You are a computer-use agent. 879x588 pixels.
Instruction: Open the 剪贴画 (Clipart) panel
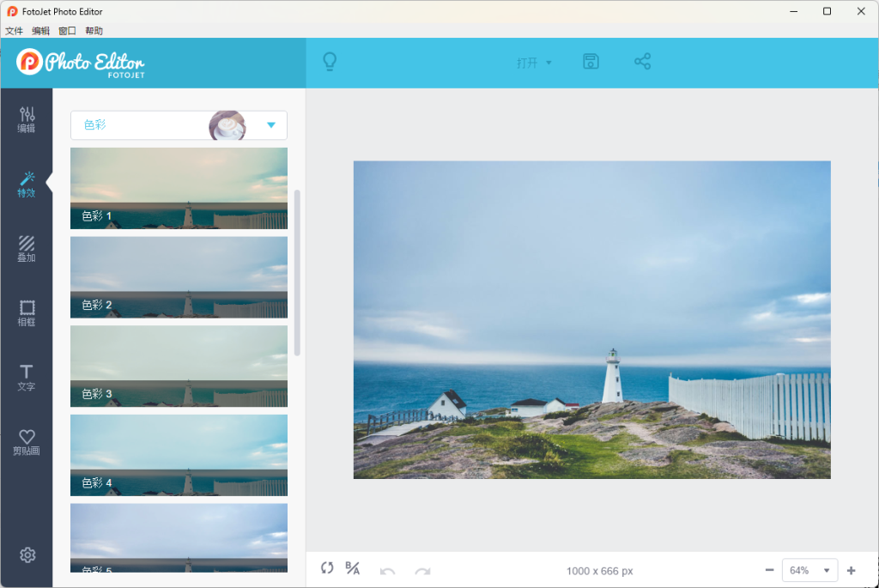tap(27, 442)
